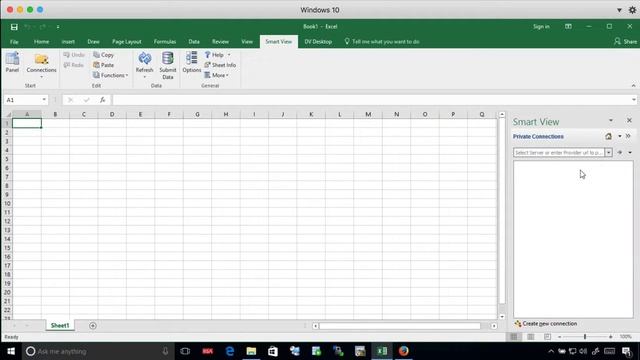Expand the More dropdown in General group
Image resolution: width=640 pixels, height=360 pixels.
[216, 76]
